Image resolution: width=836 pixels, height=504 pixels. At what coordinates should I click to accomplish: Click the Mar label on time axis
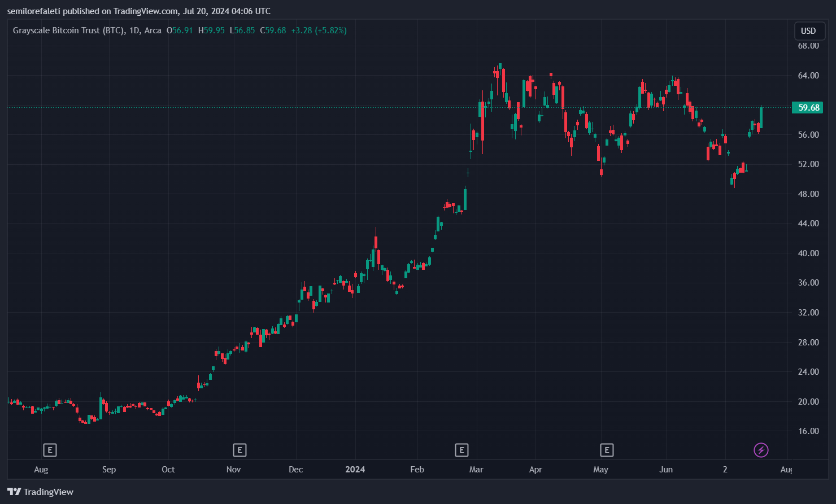(476, 470)
